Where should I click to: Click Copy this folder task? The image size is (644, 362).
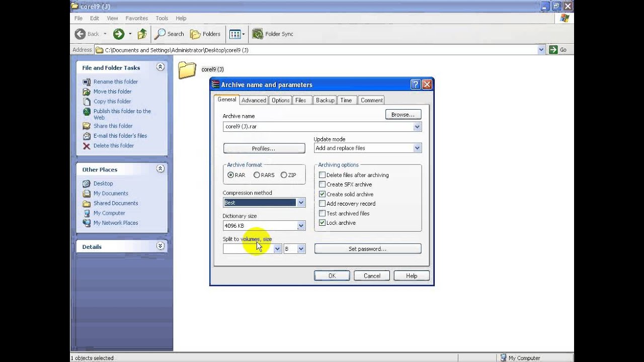(112, 101)
